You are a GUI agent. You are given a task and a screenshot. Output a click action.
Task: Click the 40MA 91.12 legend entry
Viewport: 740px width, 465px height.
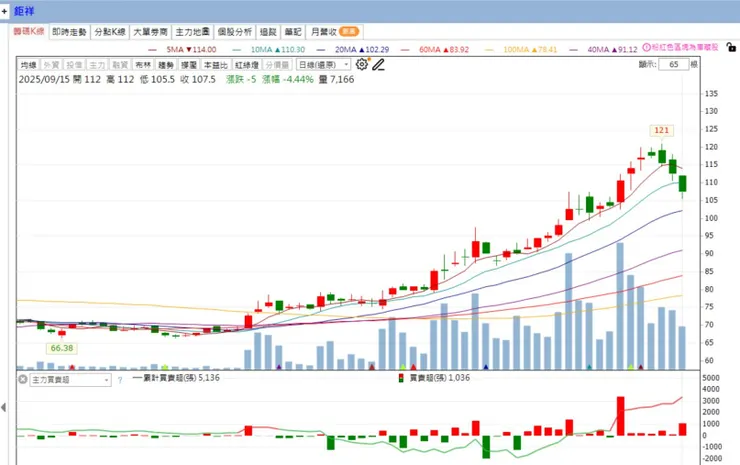pos(604,49)
